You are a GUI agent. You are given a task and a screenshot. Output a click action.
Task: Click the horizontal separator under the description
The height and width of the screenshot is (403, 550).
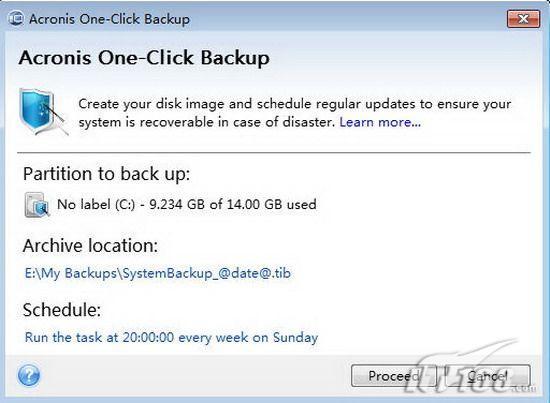coord(274,153)
